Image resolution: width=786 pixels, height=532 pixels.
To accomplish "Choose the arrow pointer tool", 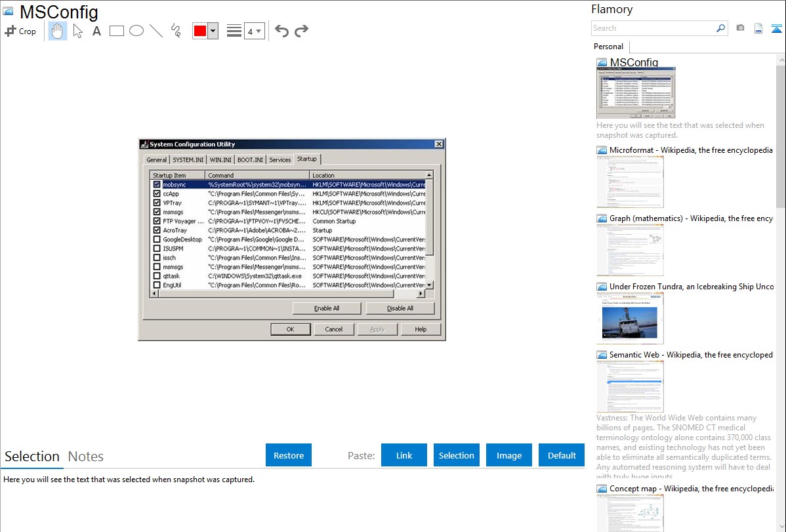I will tap(77, 31).
